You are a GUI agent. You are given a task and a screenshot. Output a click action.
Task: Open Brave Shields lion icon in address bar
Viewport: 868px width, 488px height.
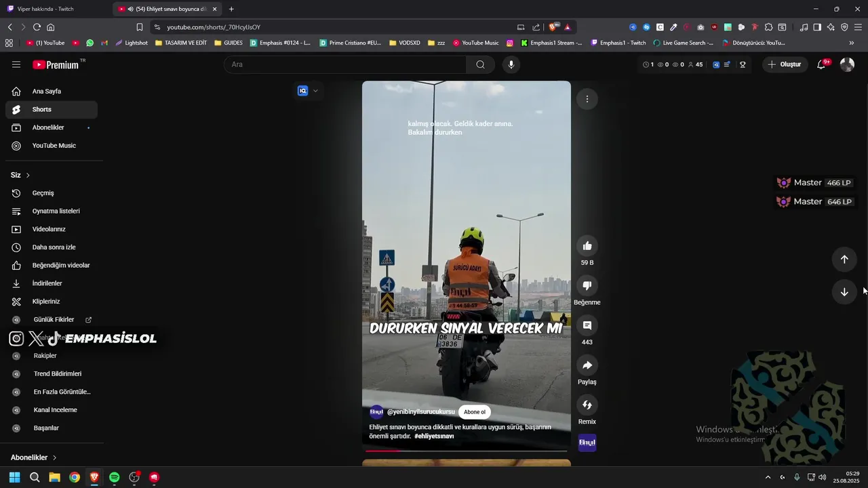pos(553,27)
